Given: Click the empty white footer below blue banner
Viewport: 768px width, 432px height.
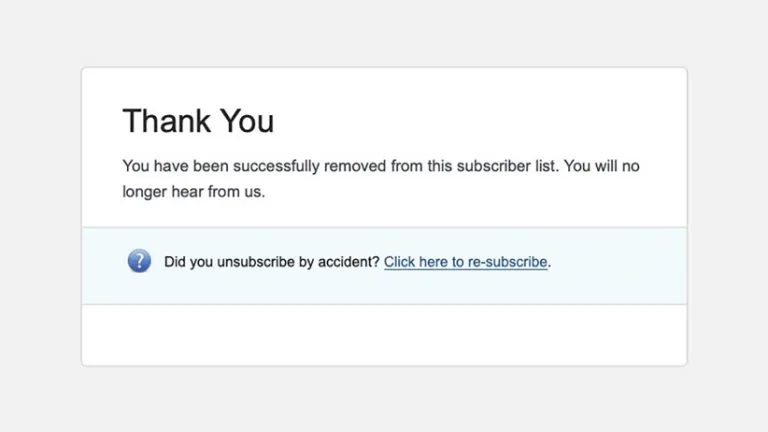Looking at the screenshot, I should click(384, 334).
